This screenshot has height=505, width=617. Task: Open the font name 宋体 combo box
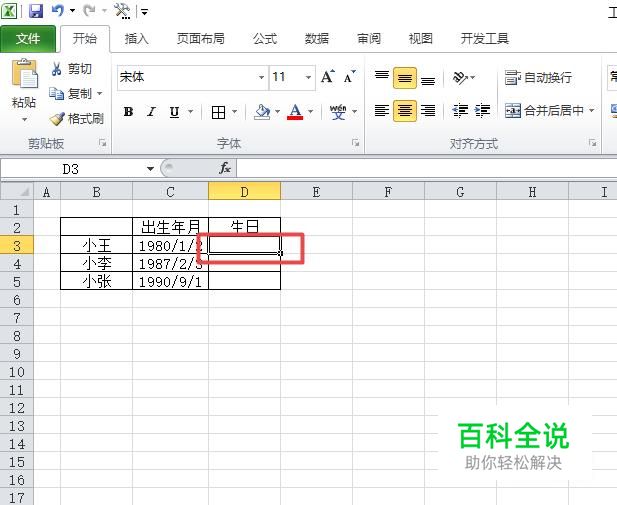193,77
